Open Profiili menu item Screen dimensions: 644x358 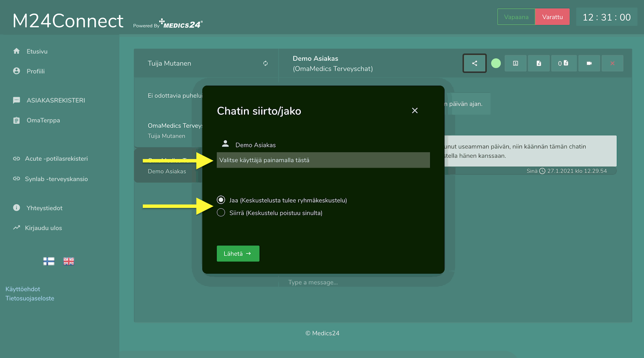[36, 71]
